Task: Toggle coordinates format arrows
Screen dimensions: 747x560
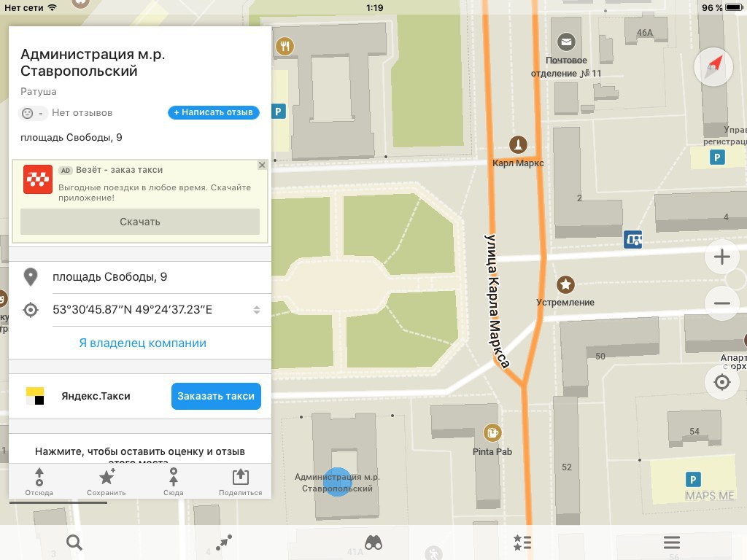Action: point(256,310)
